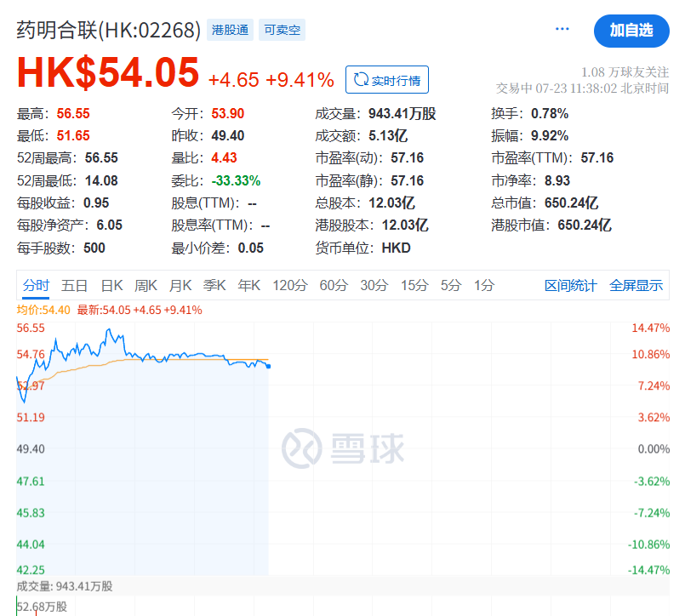Click 加自选 to add to watchlist

[631, 30]
